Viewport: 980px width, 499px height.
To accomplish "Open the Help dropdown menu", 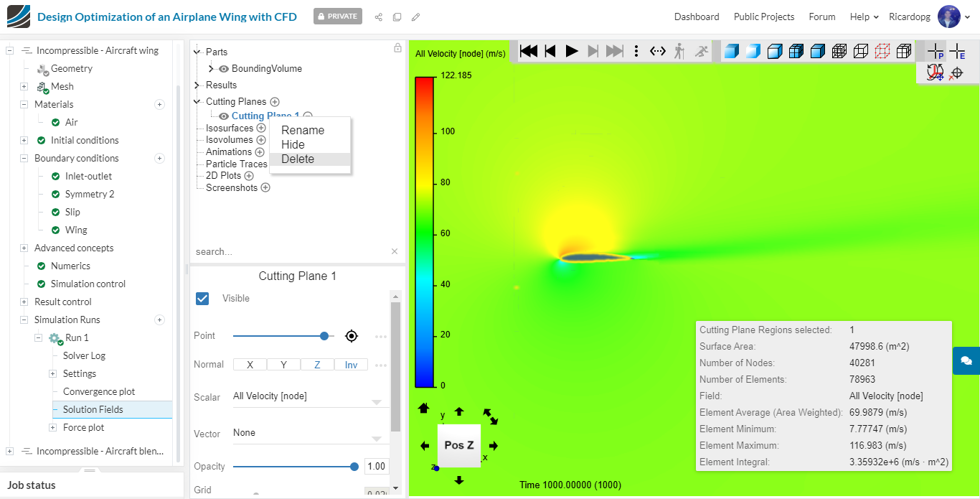I will 864,17.
